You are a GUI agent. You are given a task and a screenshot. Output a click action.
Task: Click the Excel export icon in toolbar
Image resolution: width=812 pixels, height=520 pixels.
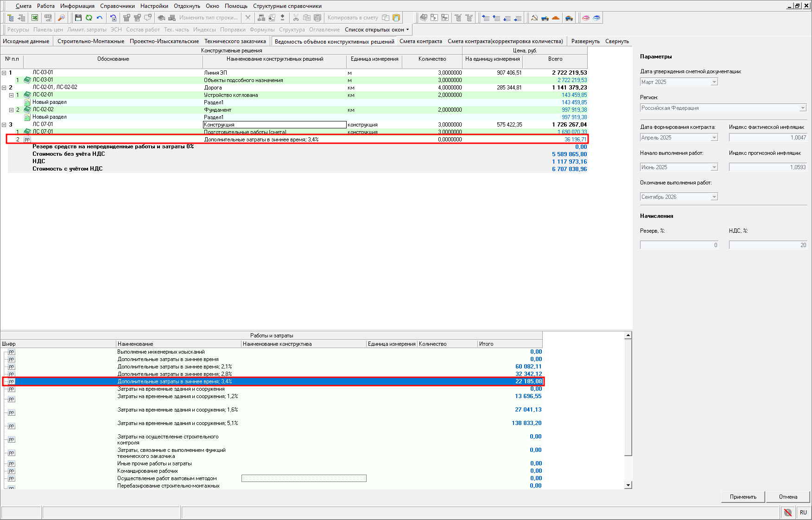pos(35,18)
